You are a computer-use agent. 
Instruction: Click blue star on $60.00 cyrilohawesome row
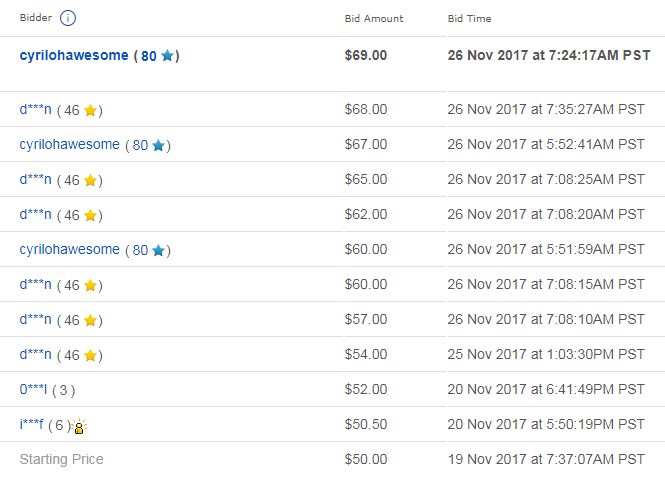(x=158, y=250)
